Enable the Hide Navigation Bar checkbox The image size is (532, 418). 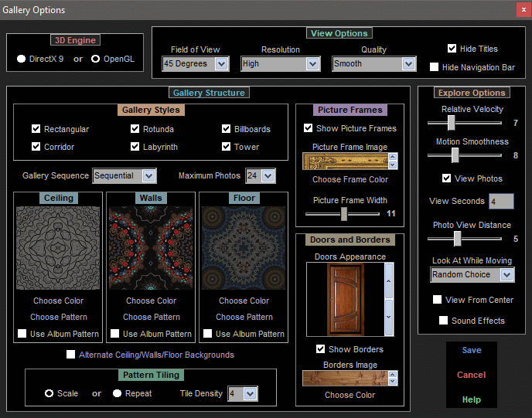(x=435, y=67)
